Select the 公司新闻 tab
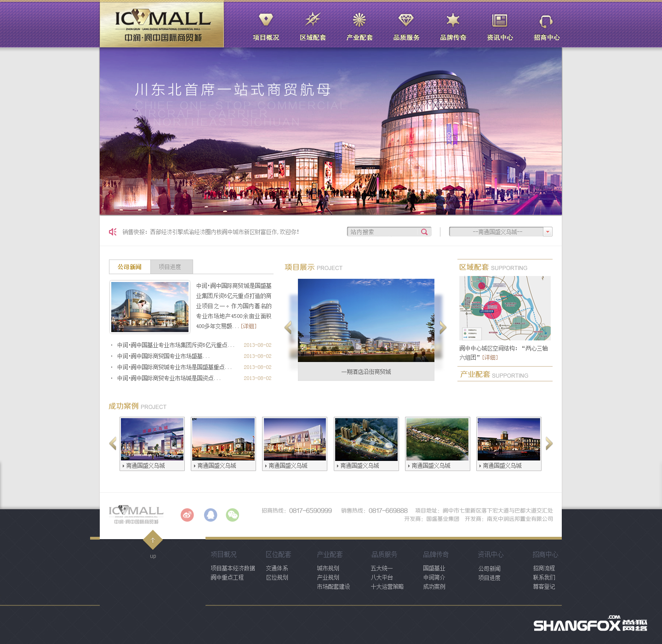This screenshot has width=662, height=644. click(x=130, y=267)
